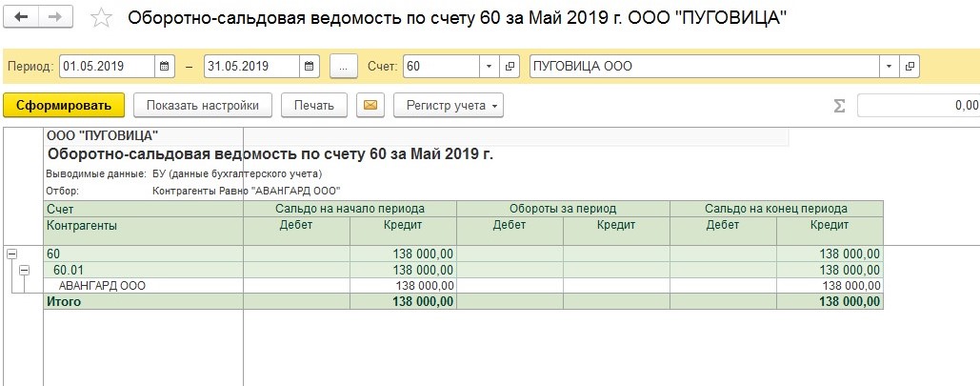Viewport: 980px width, 386px height.
Task: Open period selection ellipsis button
Action: coord(343,67)
